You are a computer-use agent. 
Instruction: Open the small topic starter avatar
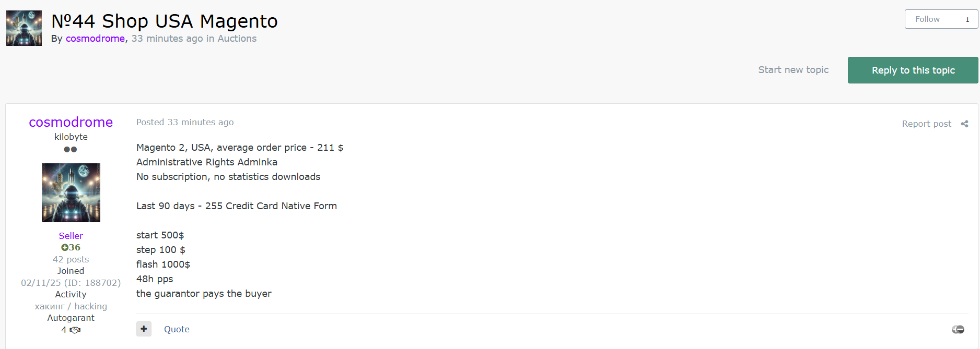(24, 28)
